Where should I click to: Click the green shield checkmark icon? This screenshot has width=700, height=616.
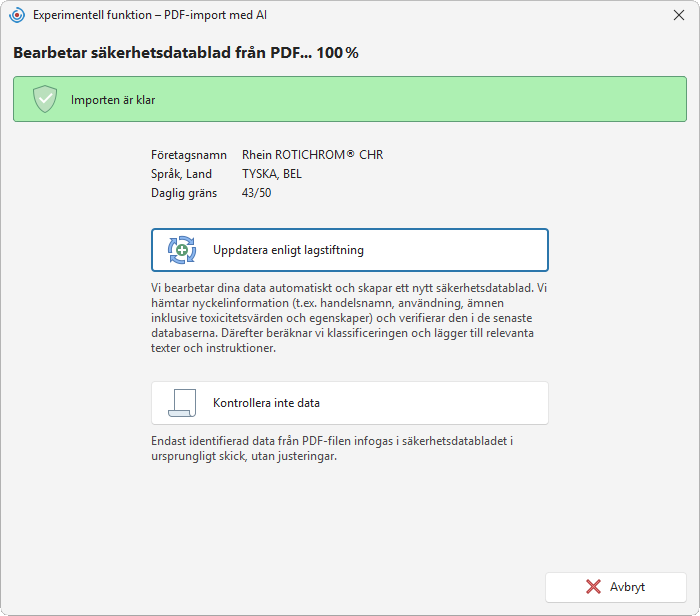(45, 99)
